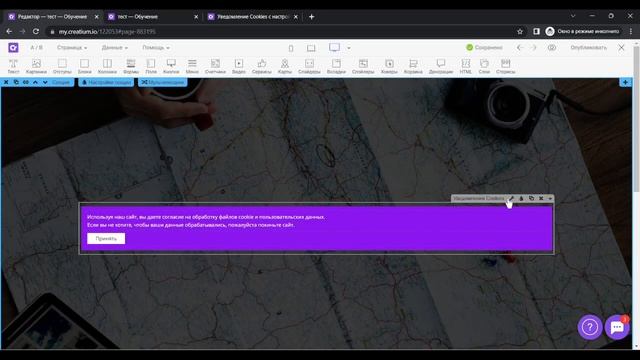Open a new browser tab

click(x=311, y=17)
